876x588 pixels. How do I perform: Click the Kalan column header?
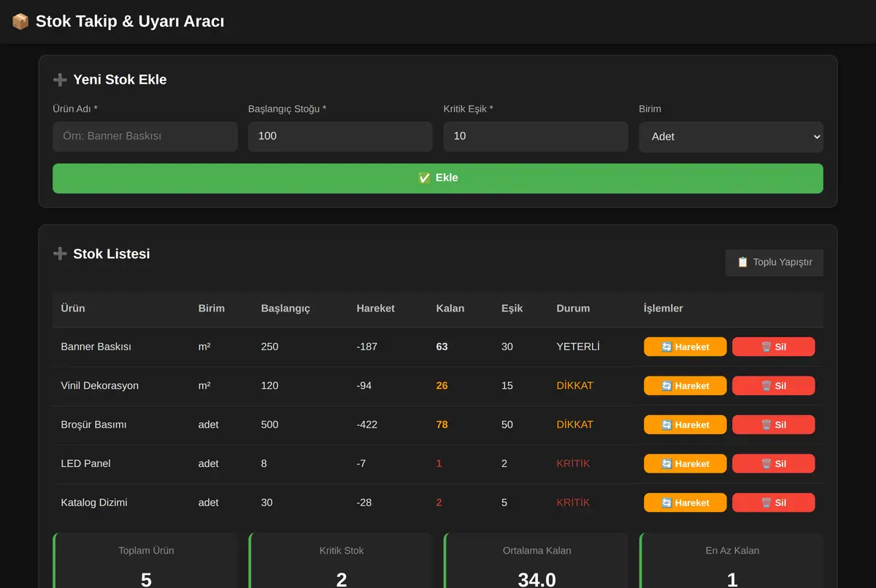tap(450, 309)
